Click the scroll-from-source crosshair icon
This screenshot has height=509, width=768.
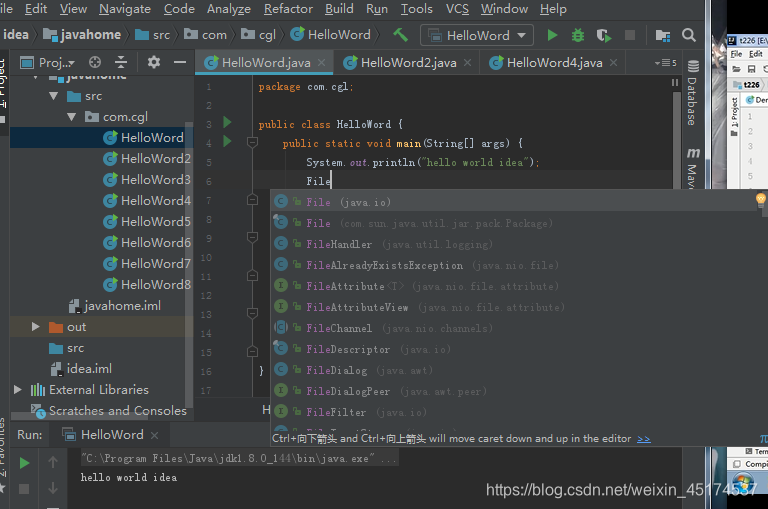coord(95,62)
